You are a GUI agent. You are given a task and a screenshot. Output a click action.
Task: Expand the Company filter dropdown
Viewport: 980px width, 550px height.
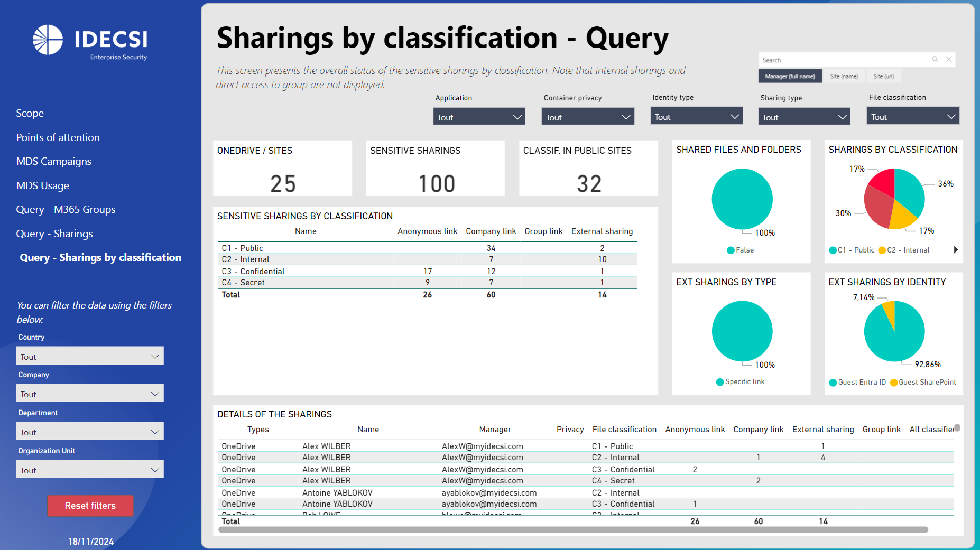[90, 394]
